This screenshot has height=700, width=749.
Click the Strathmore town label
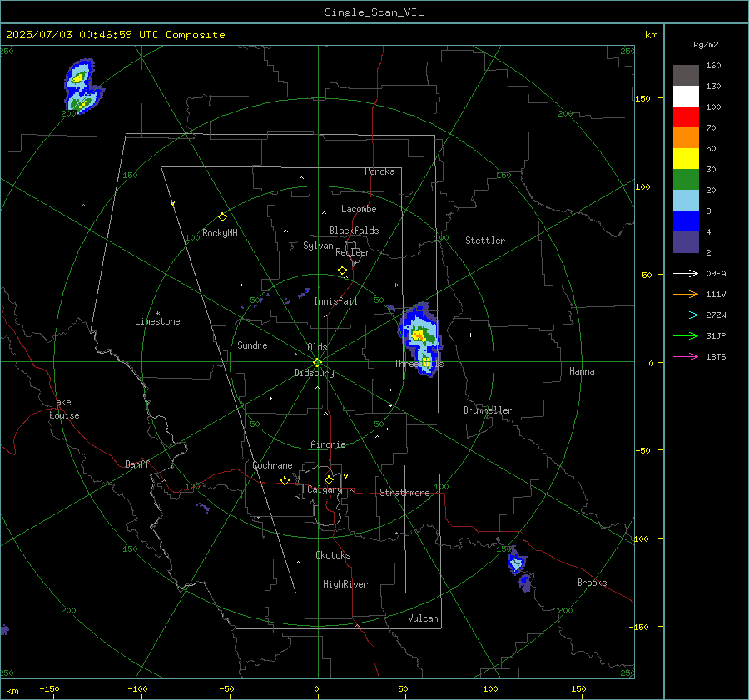click(x=404, y=493)
